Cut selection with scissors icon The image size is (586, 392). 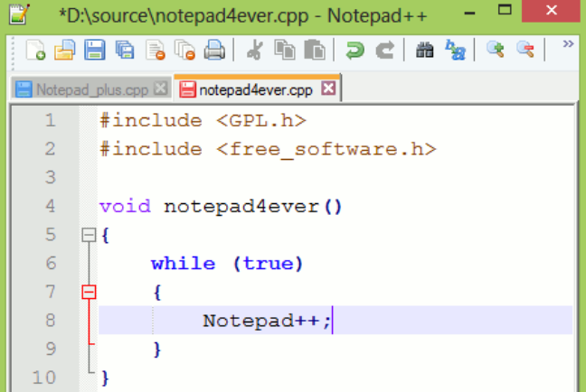[x=254, y=50]
